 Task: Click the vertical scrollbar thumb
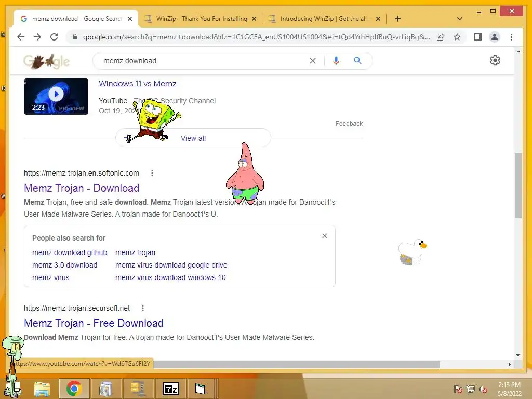pos(518,185)
